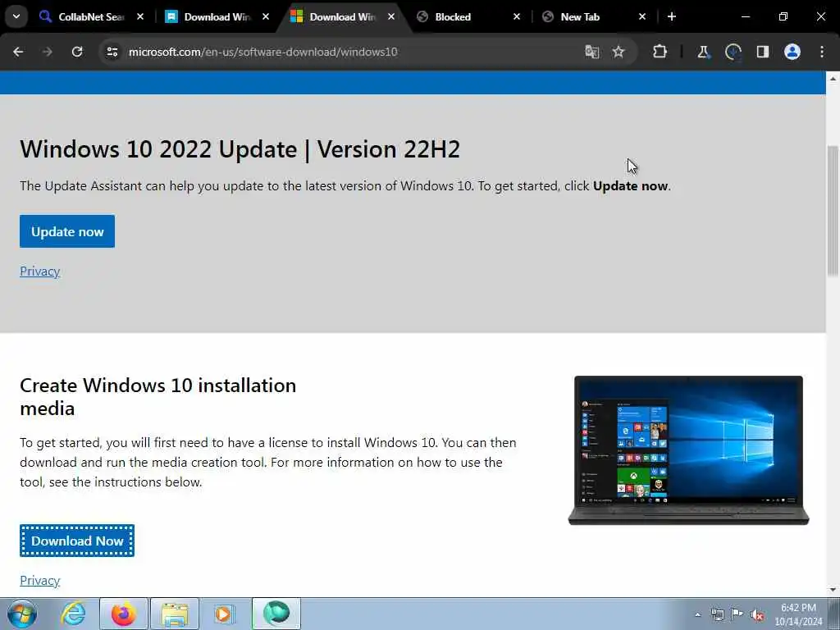Image resolution: width=840 pixels, height=630 pixels.
Task: Open Action Center flag icon
Action: click(x=737, y=614)
